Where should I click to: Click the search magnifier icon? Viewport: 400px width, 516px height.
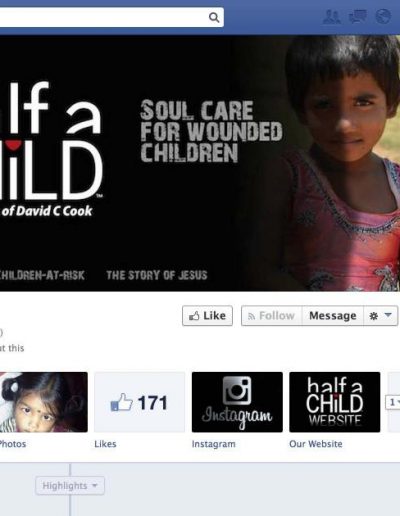pos(214,17)
